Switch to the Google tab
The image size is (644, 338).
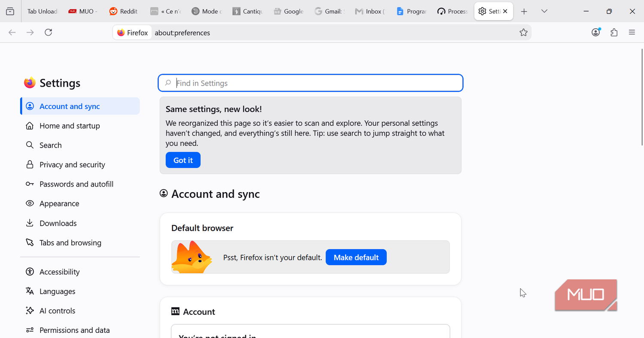coord(289,12)
